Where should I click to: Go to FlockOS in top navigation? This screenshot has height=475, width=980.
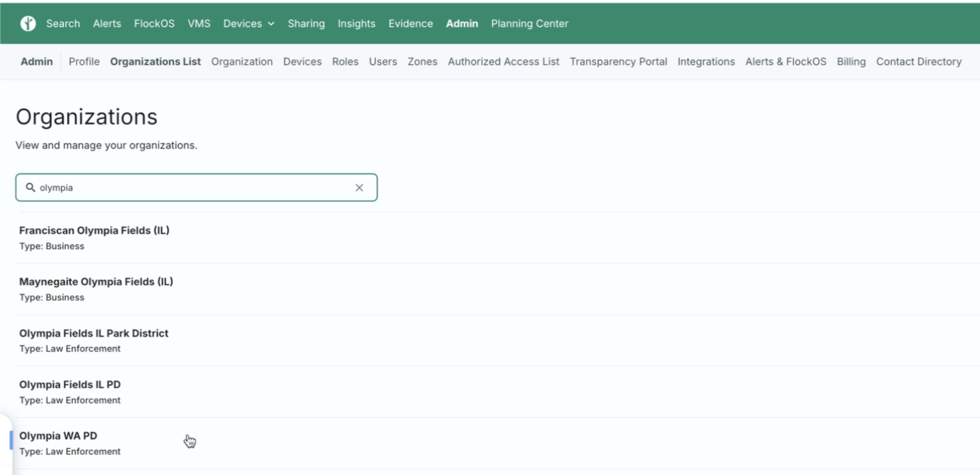point(154,23)
